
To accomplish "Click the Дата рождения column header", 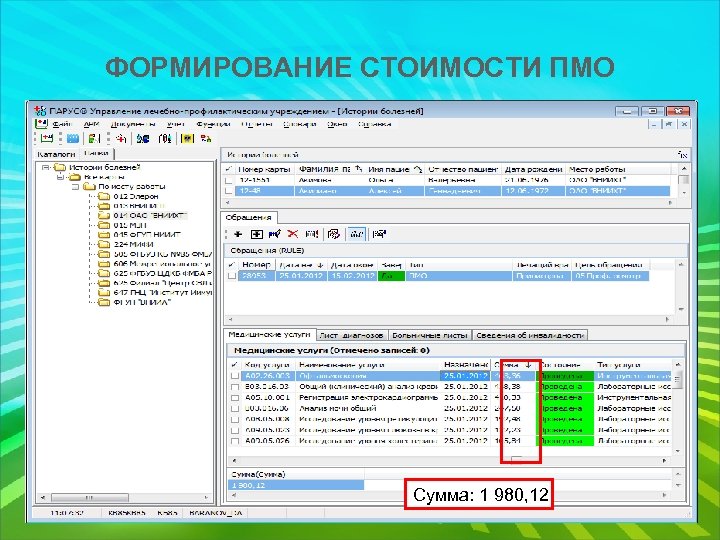I will click(533, 169).
